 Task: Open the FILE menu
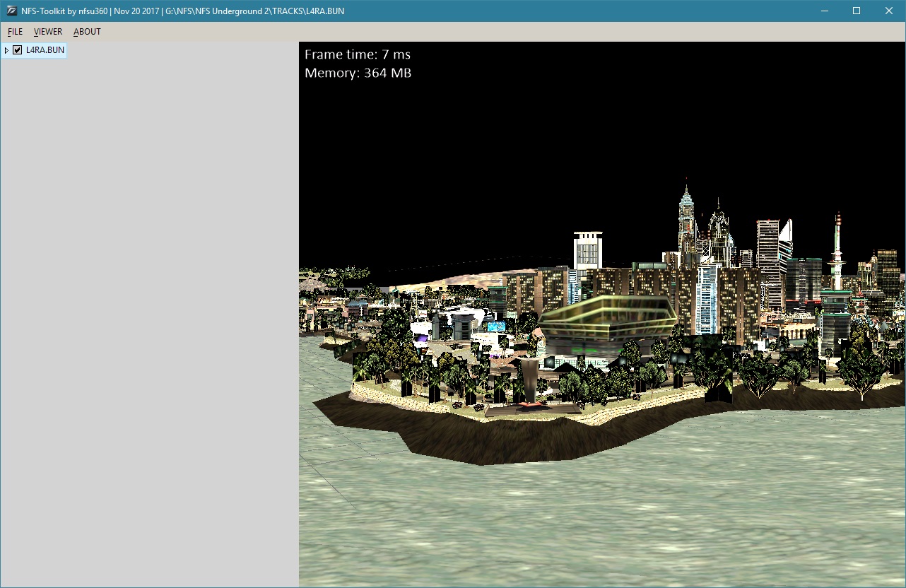(x=15, y=32)
